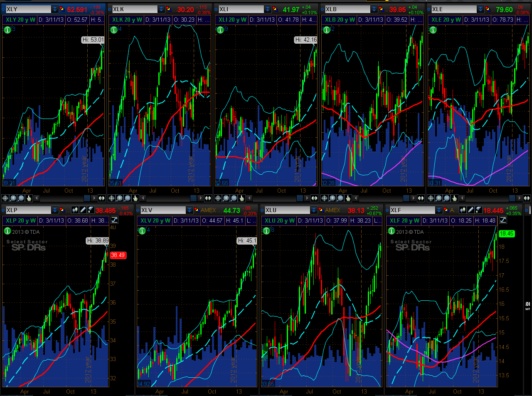
Task: Zoom out on the XLI chart
Action: [234, 198]
